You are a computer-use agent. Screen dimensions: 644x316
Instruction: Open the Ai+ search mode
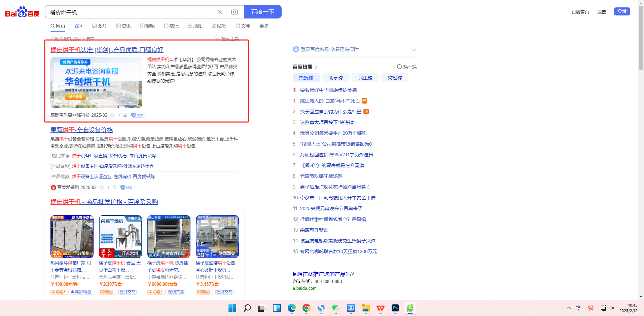tap(79, 26)
